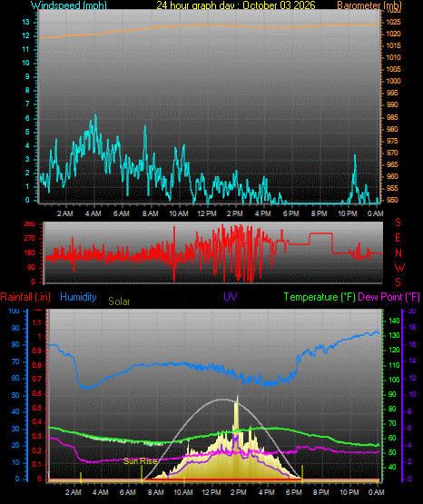Click the '50' value on blue humidity axis
The height and width of the screenshot is (504, 423).
coord(15,395)
